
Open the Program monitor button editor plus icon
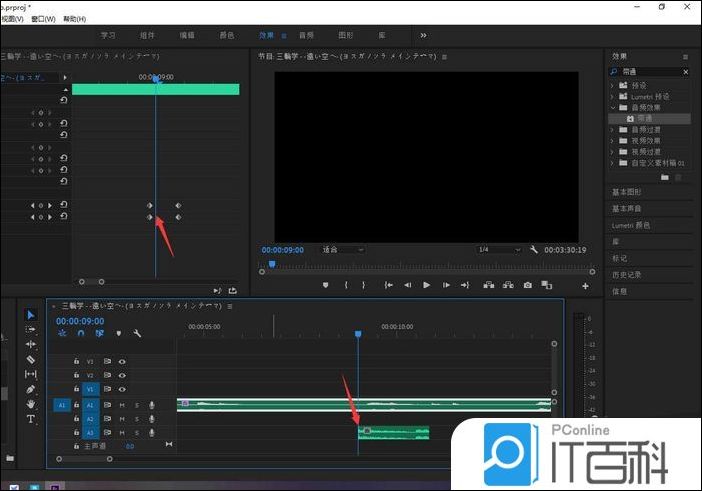pyautogui.click(x=585, y=286)
